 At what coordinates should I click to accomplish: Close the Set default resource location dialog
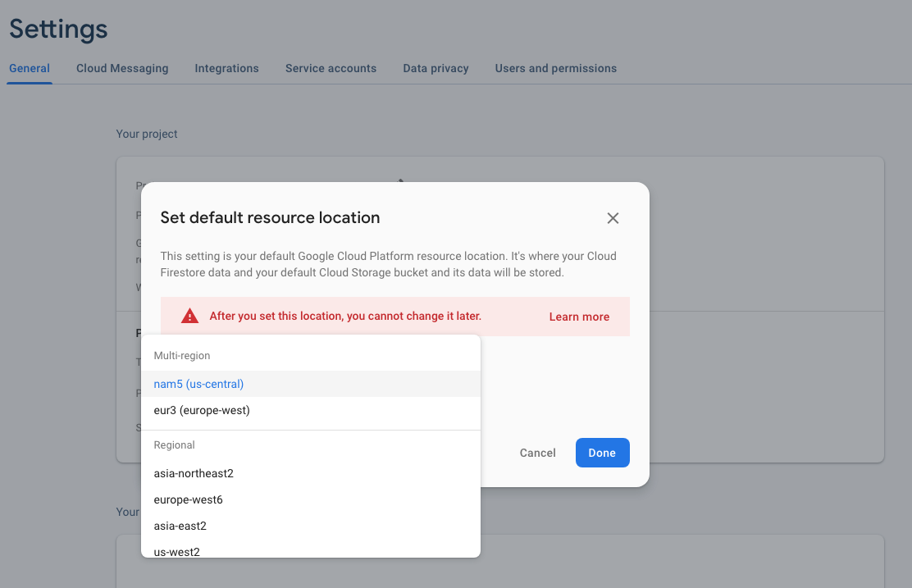[613, 218]
